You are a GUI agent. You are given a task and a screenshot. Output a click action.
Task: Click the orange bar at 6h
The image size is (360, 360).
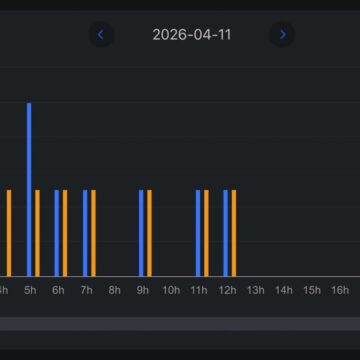[x=65, y=233]
